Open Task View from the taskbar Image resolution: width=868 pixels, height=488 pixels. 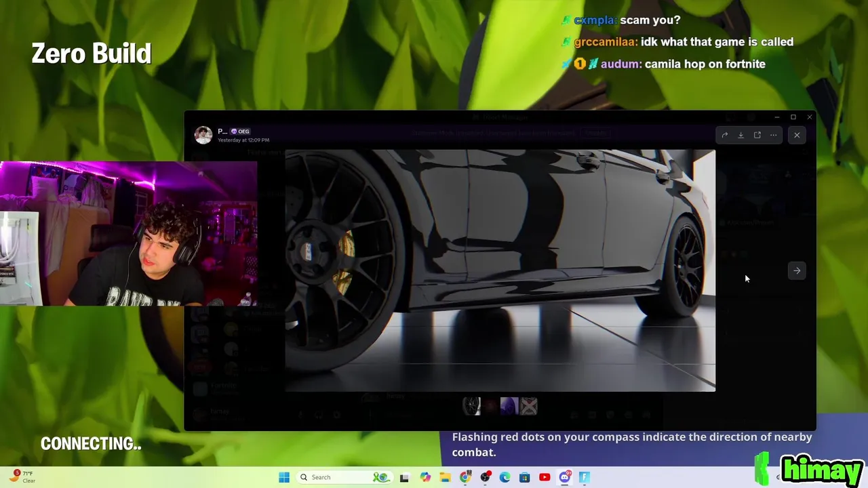[x=404, y=477]
